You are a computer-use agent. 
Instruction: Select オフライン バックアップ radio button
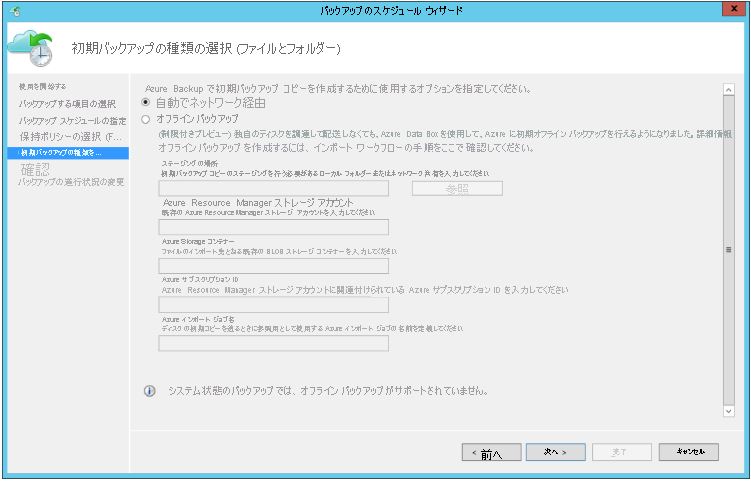tap(146, 119)
